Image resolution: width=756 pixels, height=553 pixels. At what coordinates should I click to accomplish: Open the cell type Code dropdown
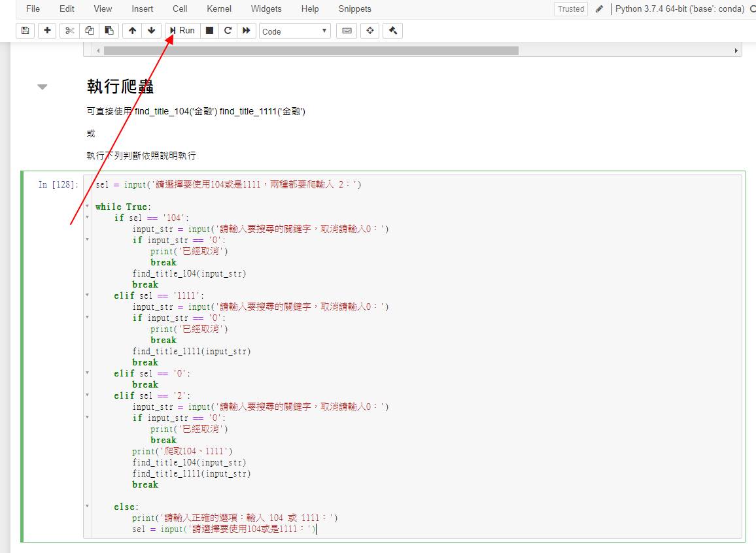tap(295, 31)
